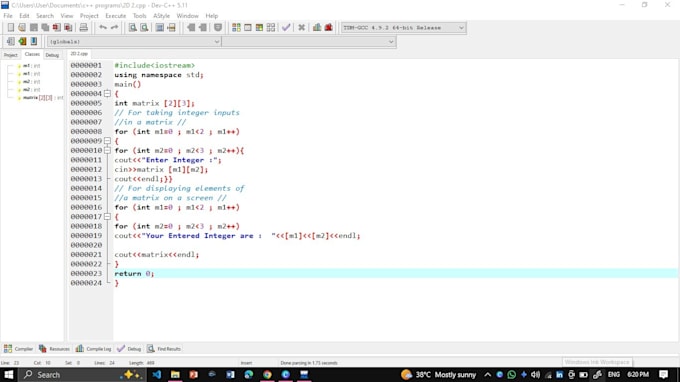Open the Project menu

[x=89, y=16]
